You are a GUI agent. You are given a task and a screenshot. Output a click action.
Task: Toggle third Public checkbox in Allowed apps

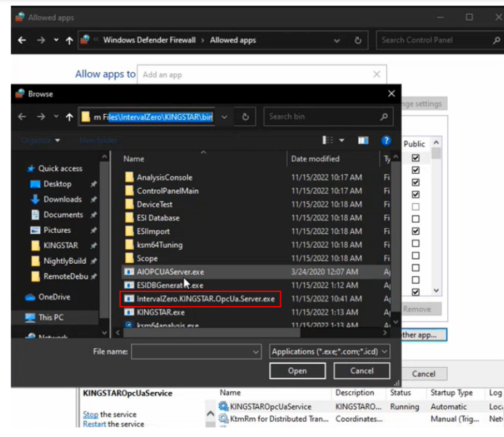point(415,182)
